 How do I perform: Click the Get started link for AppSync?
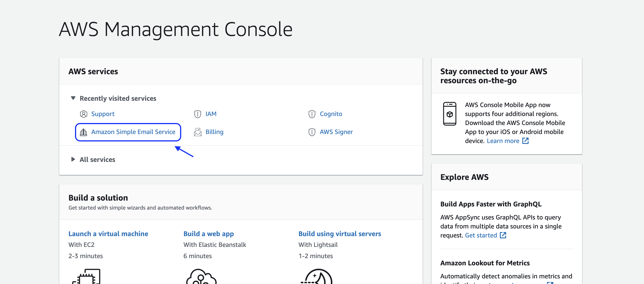(481, 235)
